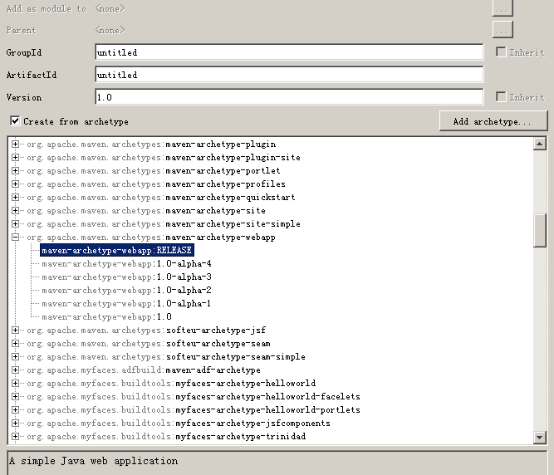The height and width of the screenshot is (475, 554).
Task: Select maven-archetype-webapp:RELEASE item
Action: click(x=117, y=250)
